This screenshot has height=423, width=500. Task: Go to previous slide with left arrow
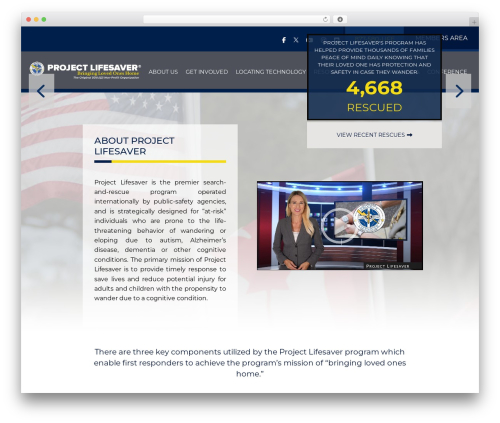41,91
